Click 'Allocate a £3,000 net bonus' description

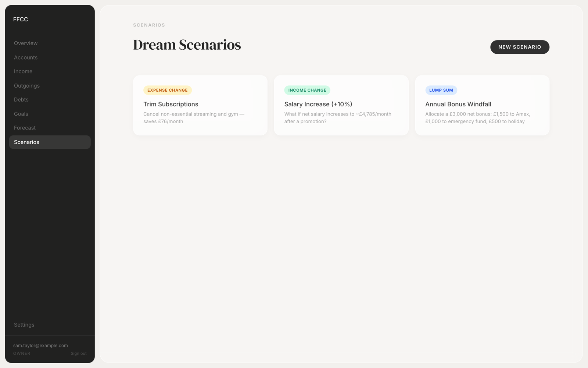tap(478, 118)
